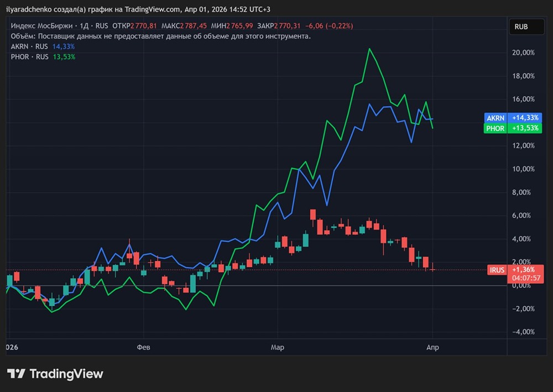Click the TradingView logo icon
This screenshot has width=553, height=392.
[x=16, y=374]
